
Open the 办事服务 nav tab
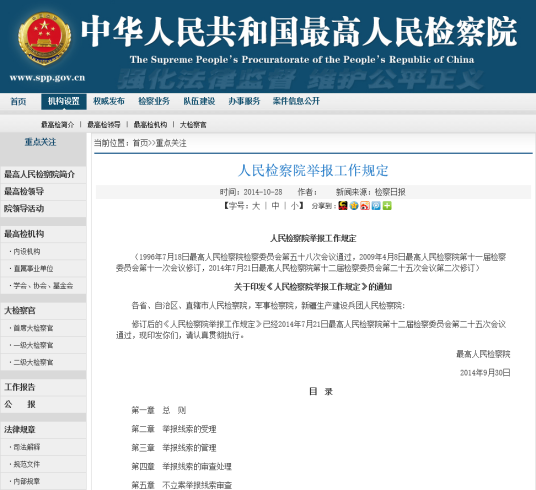click(x=244, y=101)
